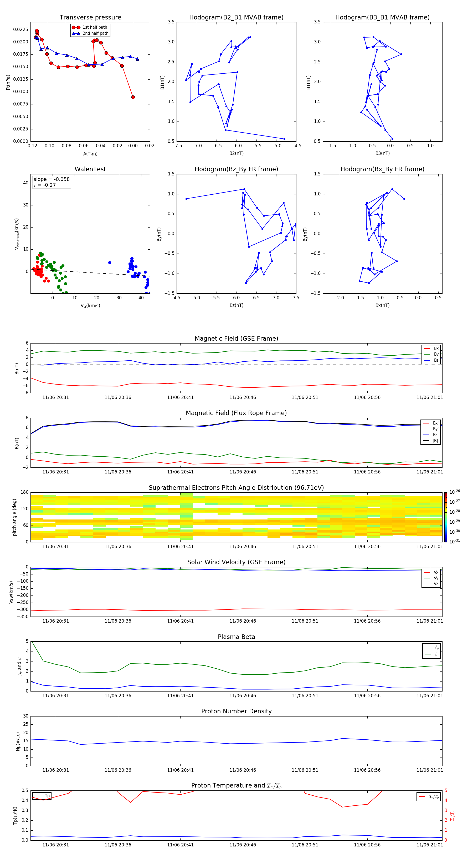The width and height of the screenshot is (473, 868).
Task: Select the By legend entry in GSE magnetic field
Action: click(431, 354)
